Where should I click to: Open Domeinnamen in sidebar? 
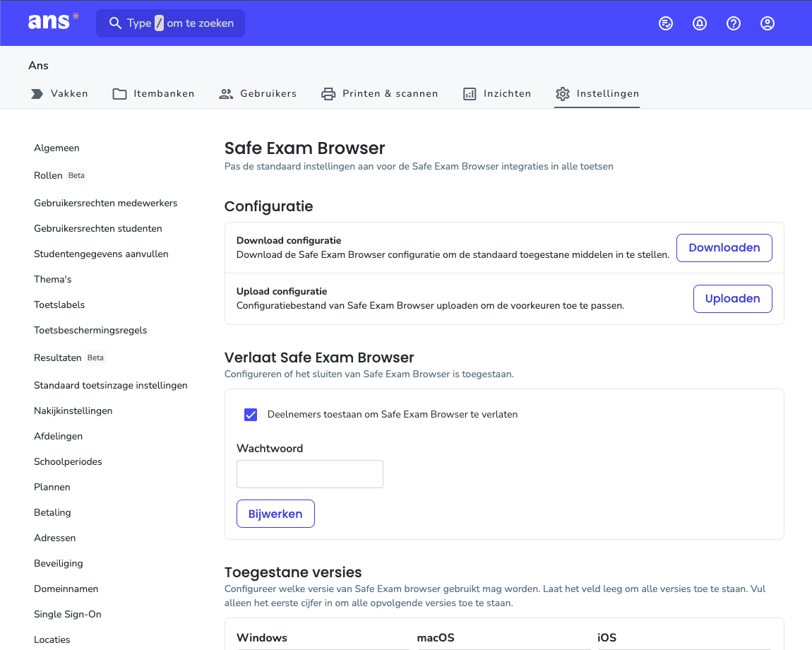pos(66,589)
